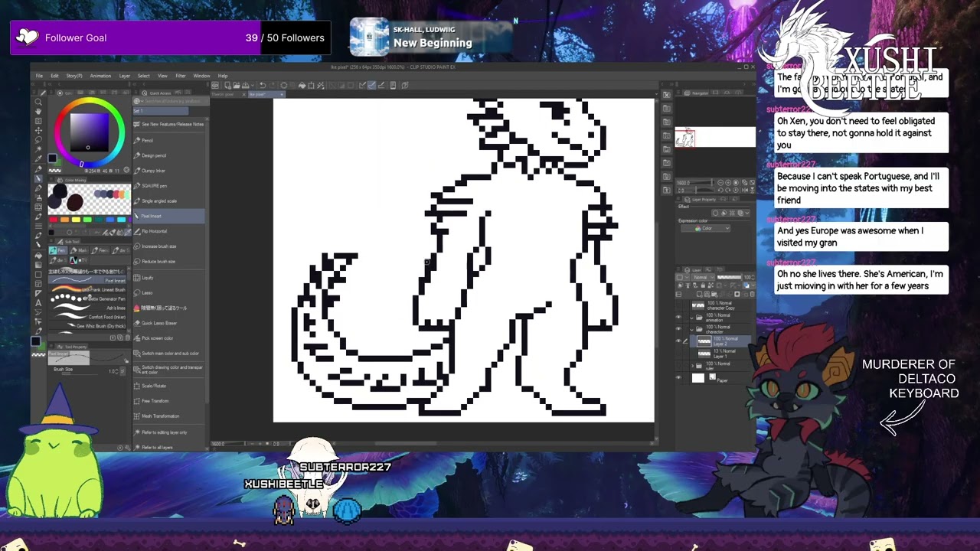
Task: Select the Figure shape tool
Action: [38, 275]
